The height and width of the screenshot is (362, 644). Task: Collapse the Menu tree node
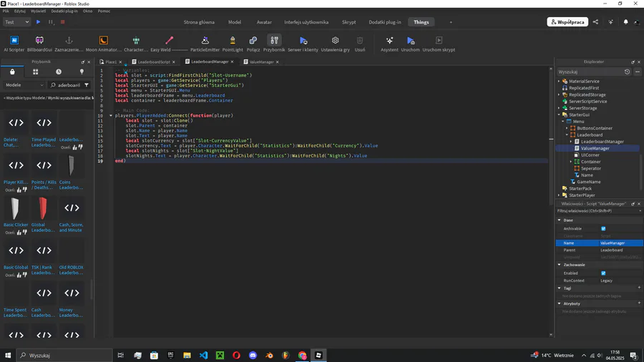click(x=563, y=122)
